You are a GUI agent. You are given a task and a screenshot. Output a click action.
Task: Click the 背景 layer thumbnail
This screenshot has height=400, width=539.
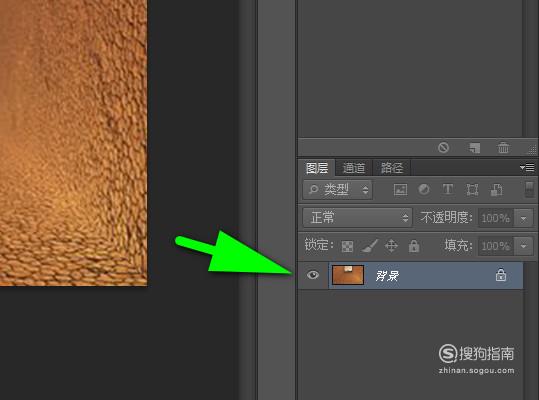348,275
